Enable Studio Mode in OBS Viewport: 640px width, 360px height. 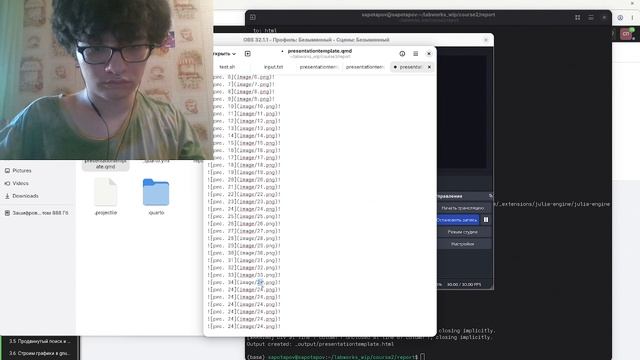click(x=462, y=232)
